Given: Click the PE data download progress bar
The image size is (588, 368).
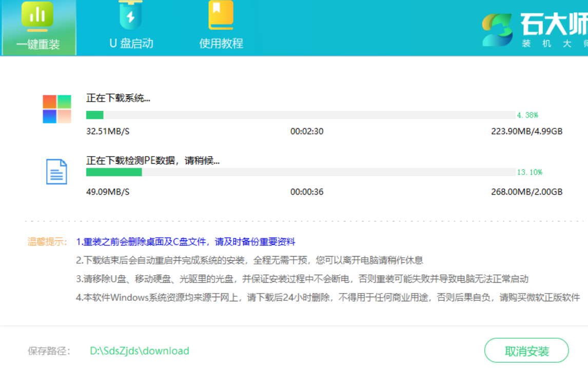Looking at the screenshot, I should click(301, 172).
